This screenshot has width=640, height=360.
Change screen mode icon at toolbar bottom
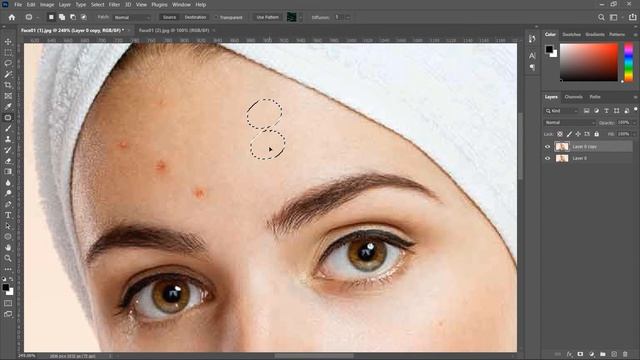tap(8, 314)
